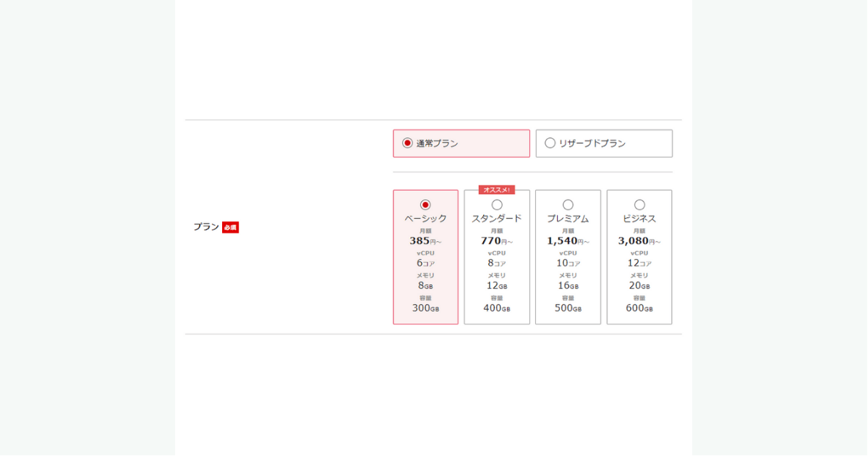The width and height of the screenshot is (868, 456).
Task: Choose the ビジネス plan radio button
Action: click(x=639, y=205)
